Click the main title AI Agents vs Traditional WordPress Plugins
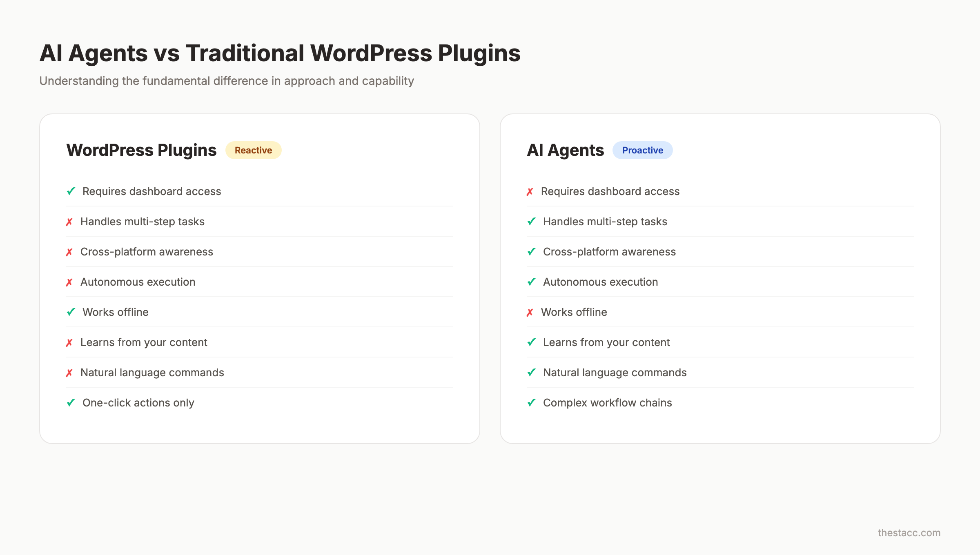This screenshot has height=555, width=980. coord(280,52)
